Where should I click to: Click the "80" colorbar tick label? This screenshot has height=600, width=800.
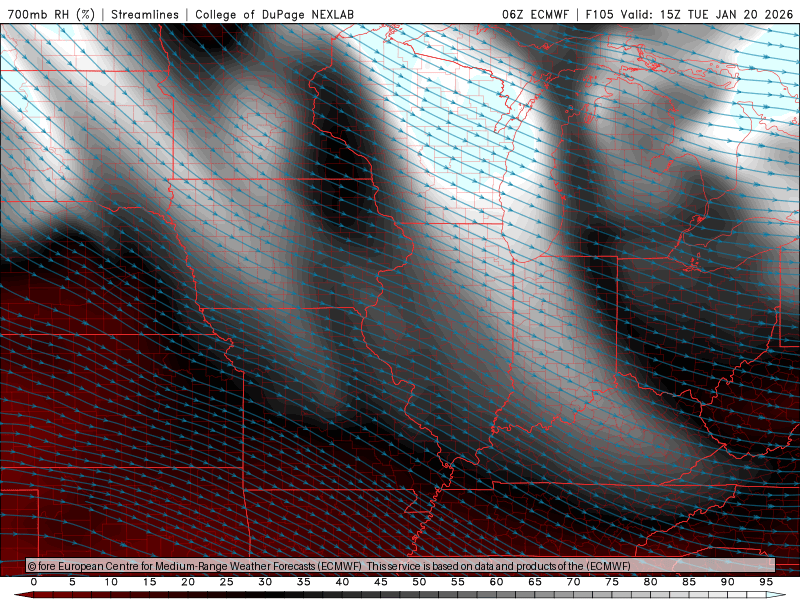(650, 582)
